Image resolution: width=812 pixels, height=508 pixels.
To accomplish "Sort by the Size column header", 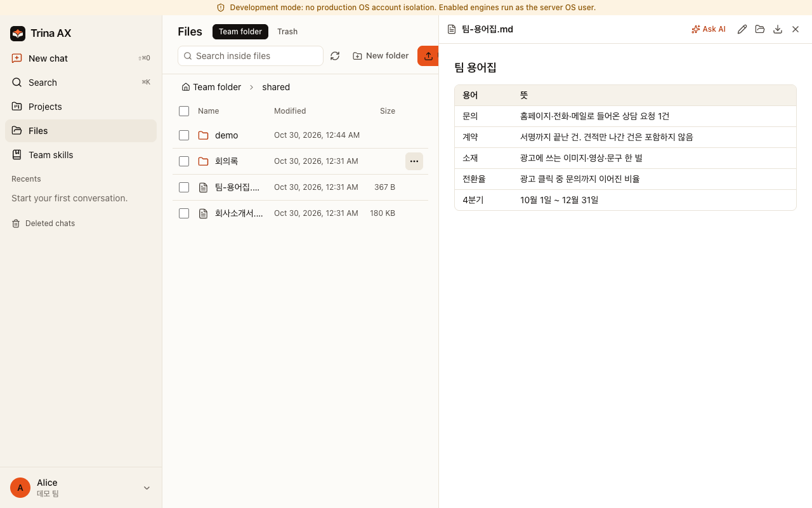I will (388, 111).
